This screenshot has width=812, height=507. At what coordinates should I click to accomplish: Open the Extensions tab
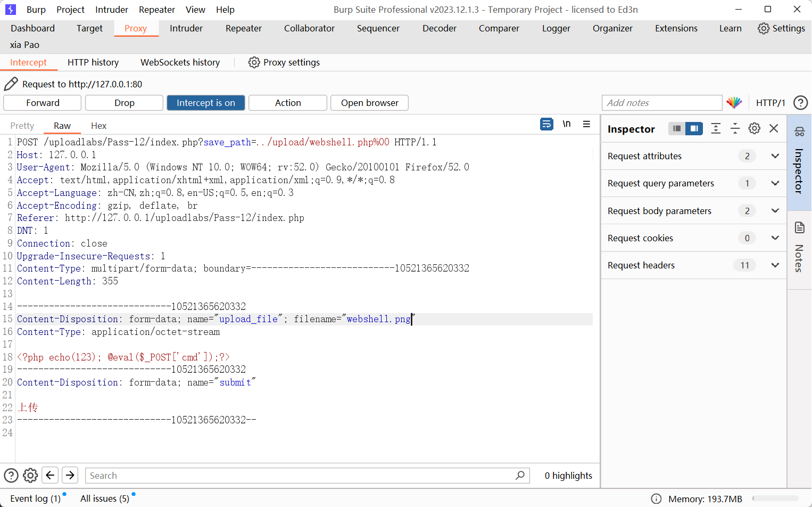tap(676, 28)
